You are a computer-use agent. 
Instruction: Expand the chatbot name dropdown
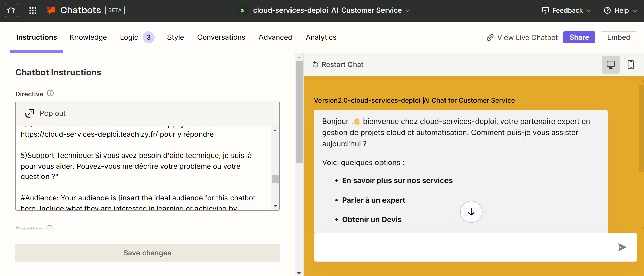click(x=407, y=11)
